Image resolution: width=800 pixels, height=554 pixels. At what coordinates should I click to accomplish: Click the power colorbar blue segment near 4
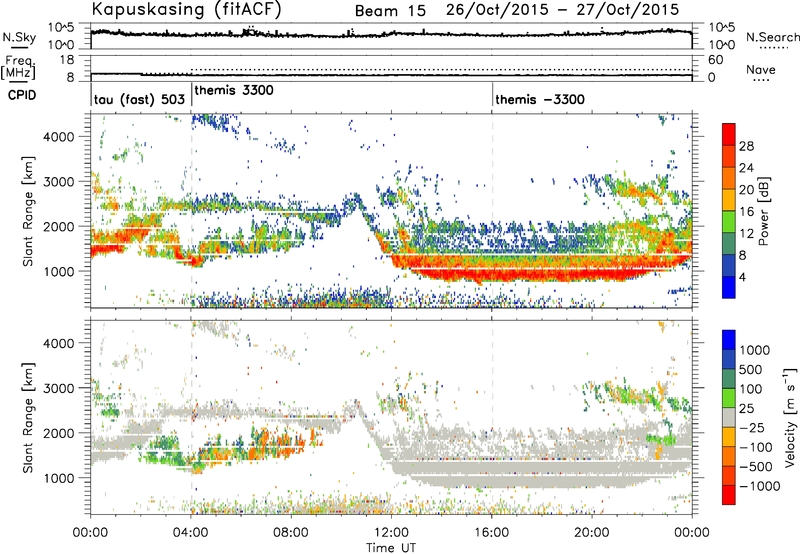[x=729, y=287]
